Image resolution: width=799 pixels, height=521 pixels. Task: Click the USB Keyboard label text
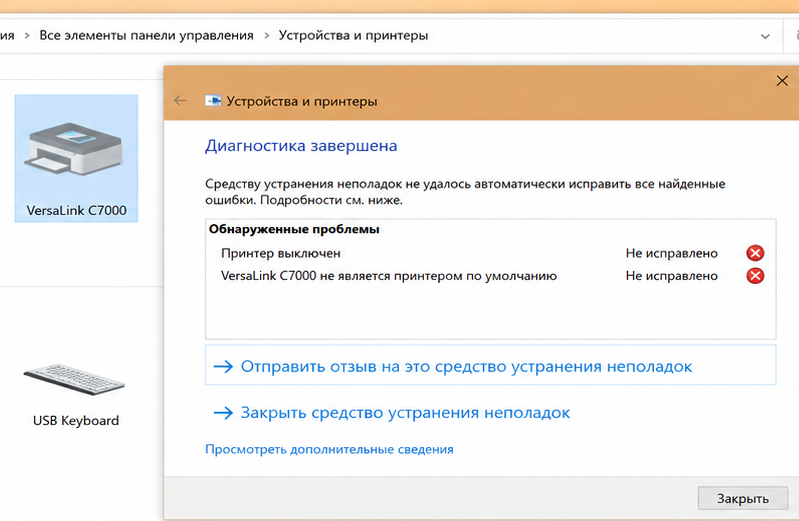pyautogui.click(x=76, y=420)
